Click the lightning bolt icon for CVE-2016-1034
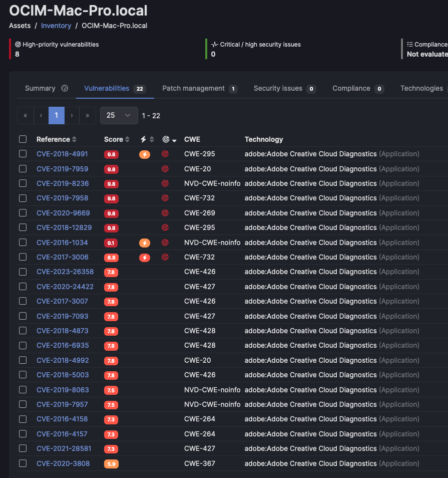 [145, 243]
